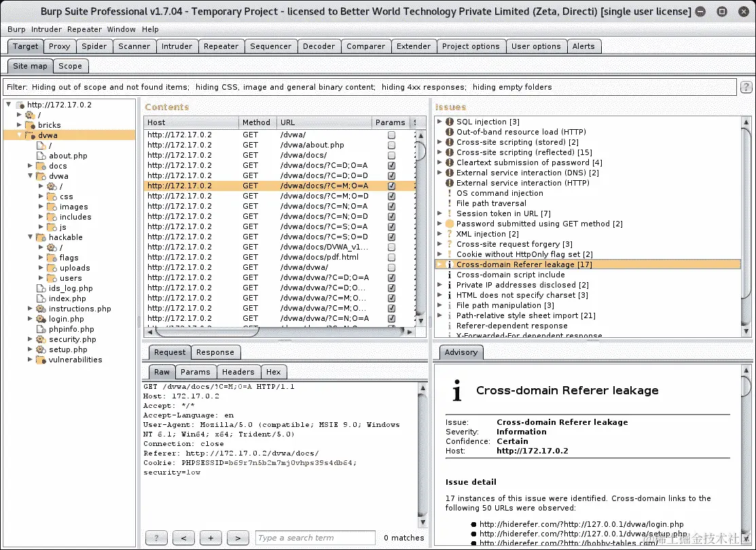Toggle Params checkbox for /dvwa/ row

click(391, 135)
